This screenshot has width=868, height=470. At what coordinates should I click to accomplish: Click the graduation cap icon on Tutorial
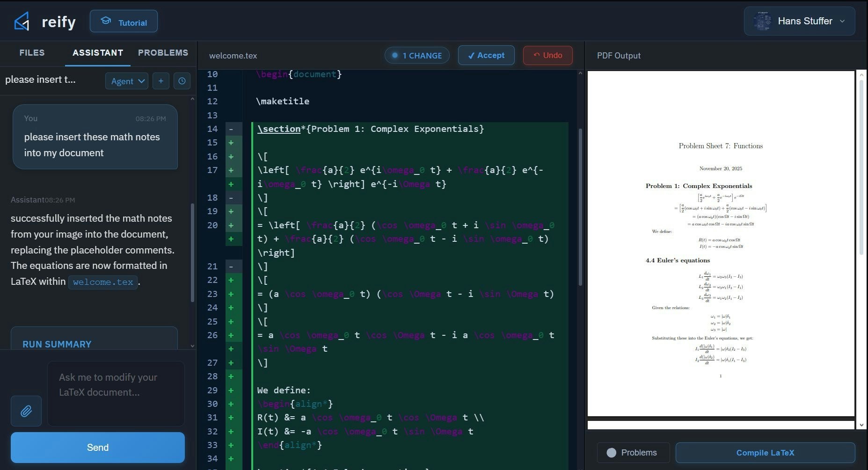[x=106, y=21]
